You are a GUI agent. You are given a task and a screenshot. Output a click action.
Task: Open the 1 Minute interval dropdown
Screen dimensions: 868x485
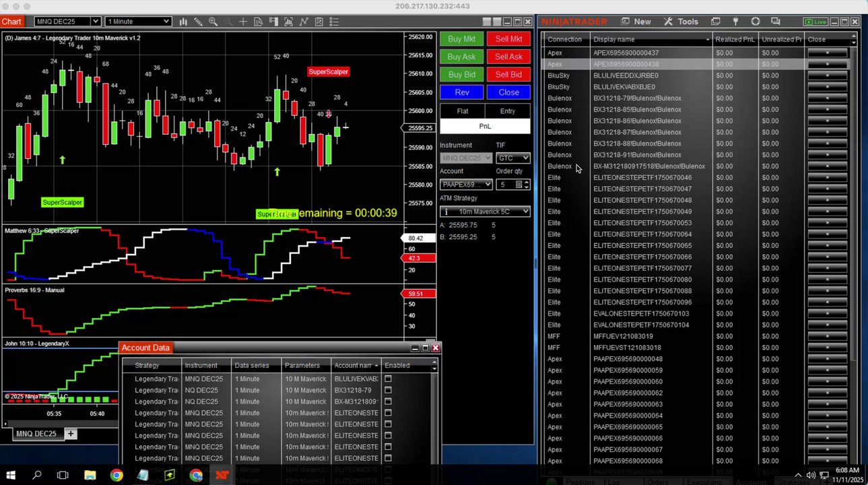[x=138, y=22]
